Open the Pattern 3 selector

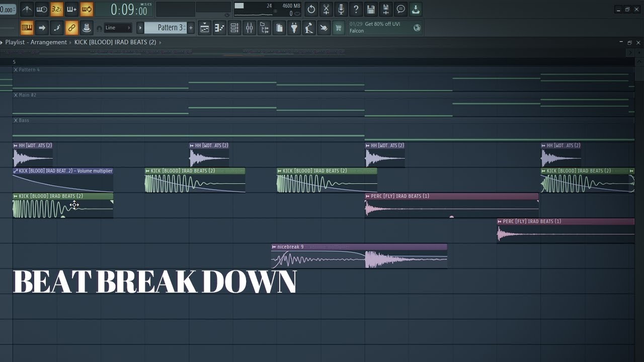[x=166, y=28]
